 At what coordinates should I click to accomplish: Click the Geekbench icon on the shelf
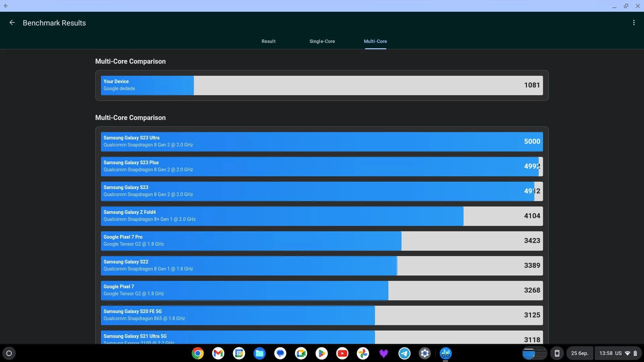[x=445, y=353]
